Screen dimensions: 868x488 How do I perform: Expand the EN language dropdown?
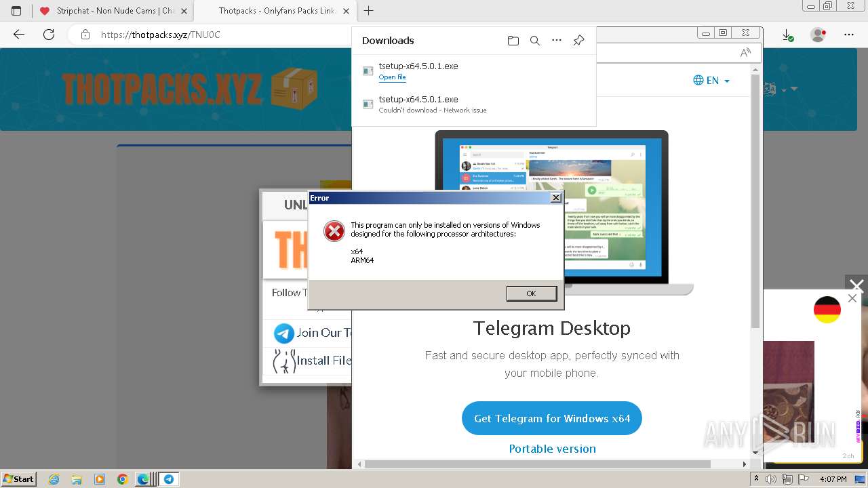(x=711, y=80)
